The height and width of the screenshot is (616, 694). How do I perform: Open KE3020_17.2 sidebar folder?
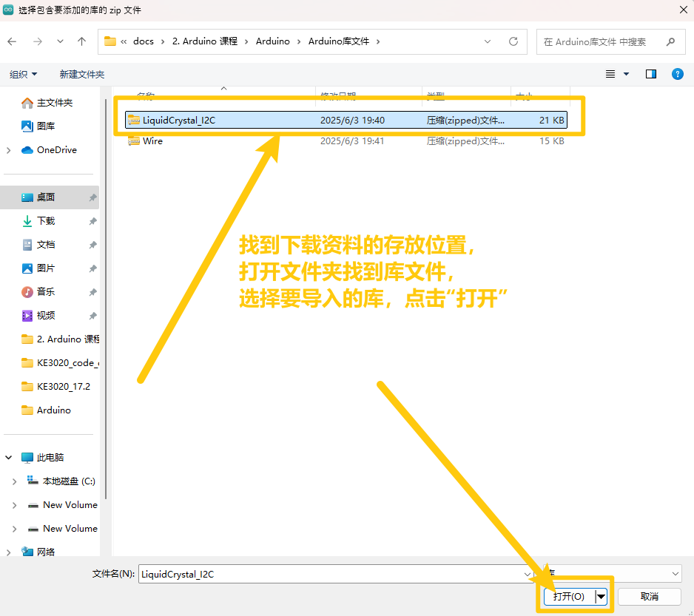coord(55,387)
